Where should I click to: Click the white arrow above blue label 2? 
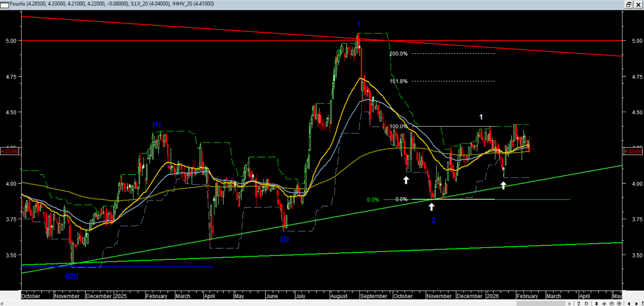(432, 207)
